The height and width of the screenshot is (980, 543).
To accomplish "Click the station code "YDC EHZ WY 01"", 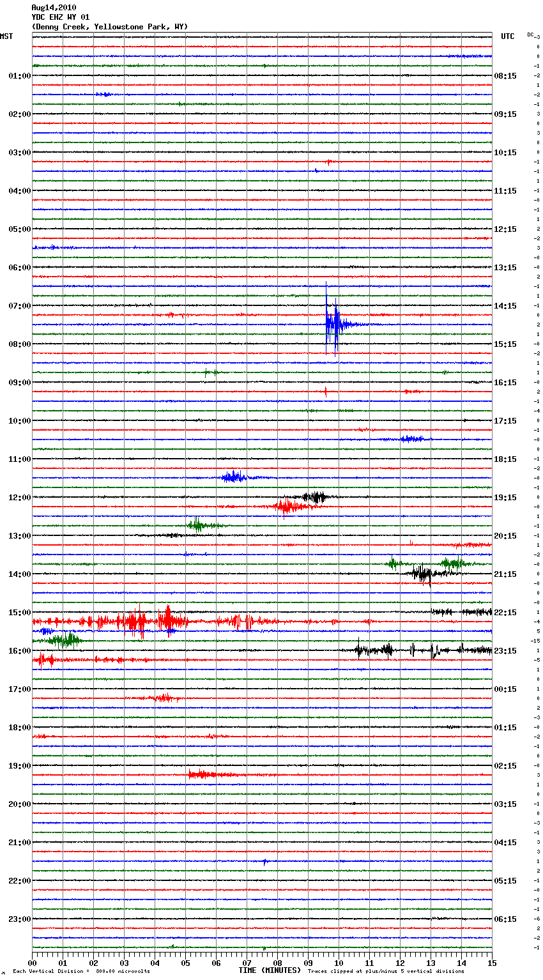I will 61,17.
